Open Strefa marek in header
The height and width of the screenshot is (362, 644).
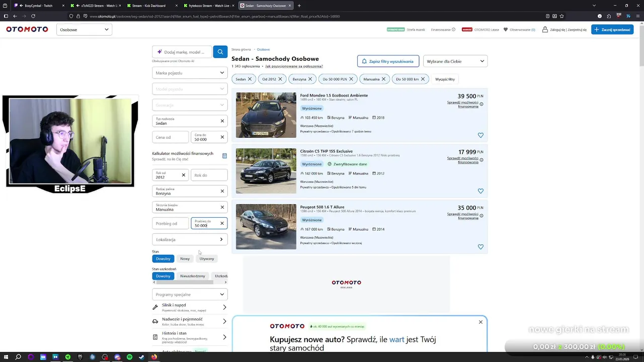[416, 30]
